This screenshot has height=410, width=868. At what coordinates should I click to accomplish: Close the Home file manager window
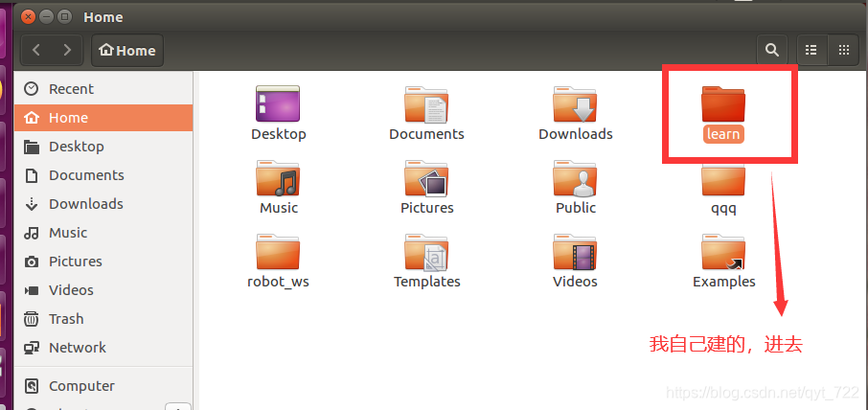point(28,16)
